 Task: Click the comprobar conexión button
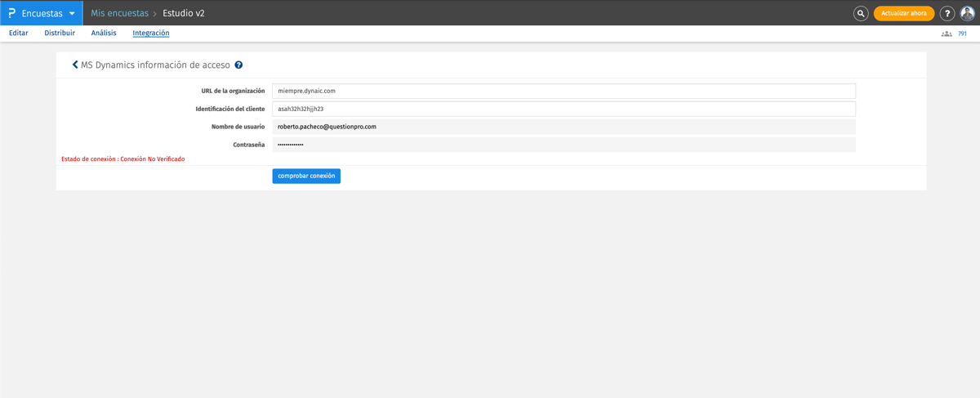[306, 176]
